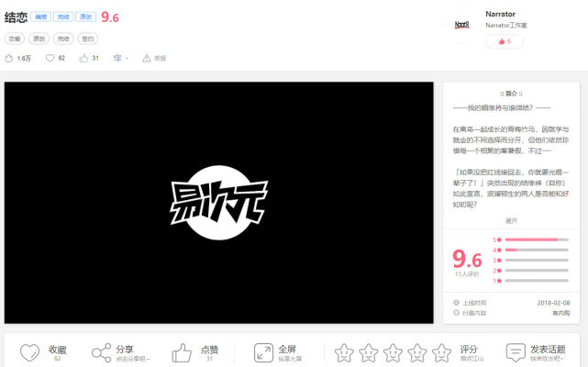This screenshot has height=367, width=588.
Task: Rate three stars in the bottom bar
Action: point(393,352)
